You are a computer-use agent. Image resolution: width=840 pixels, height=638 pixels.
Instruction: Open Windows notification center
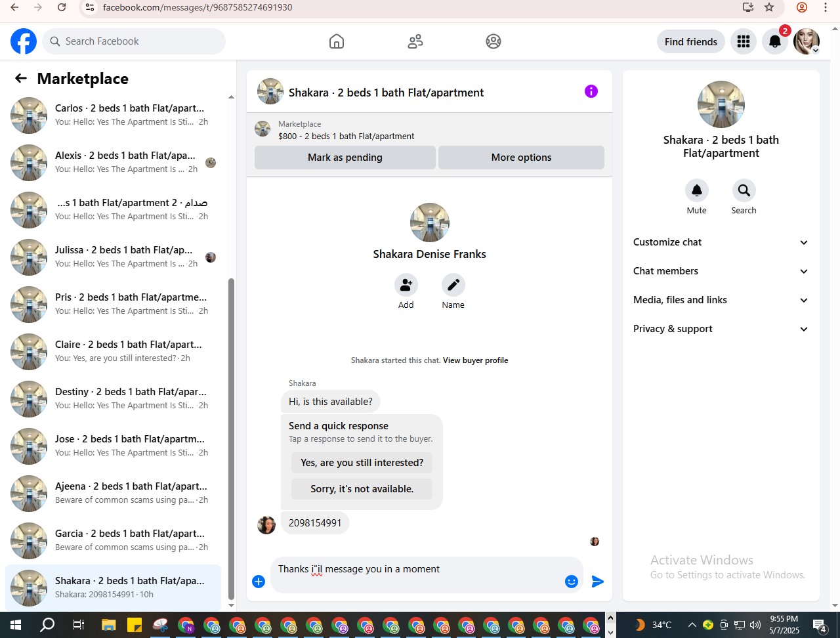pyautogui.click(x=820, y=625)
